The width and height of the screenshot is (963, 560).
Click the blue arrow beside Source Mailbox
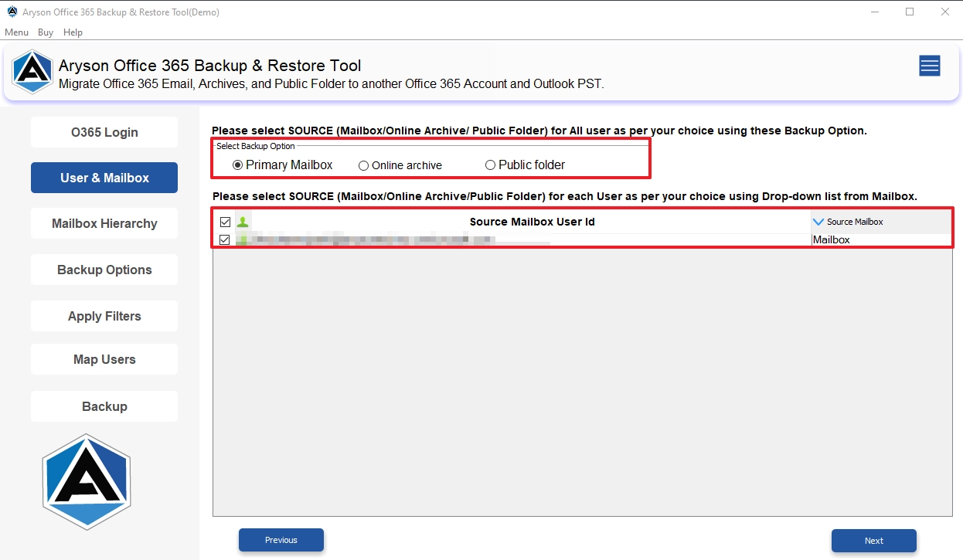pyautogui.click(x=818, y=222)
